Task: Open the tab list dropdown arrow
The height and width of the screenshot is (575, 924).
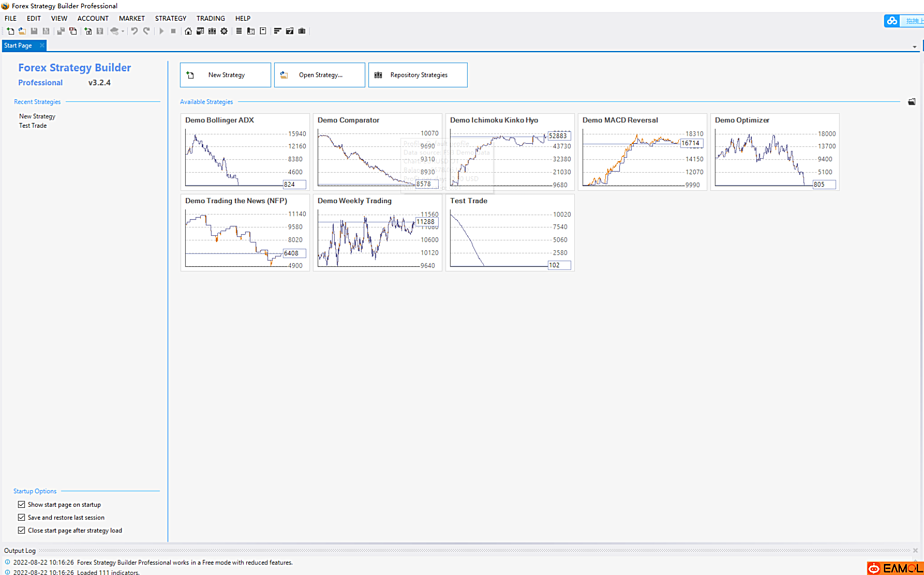Action: [914, 47]
